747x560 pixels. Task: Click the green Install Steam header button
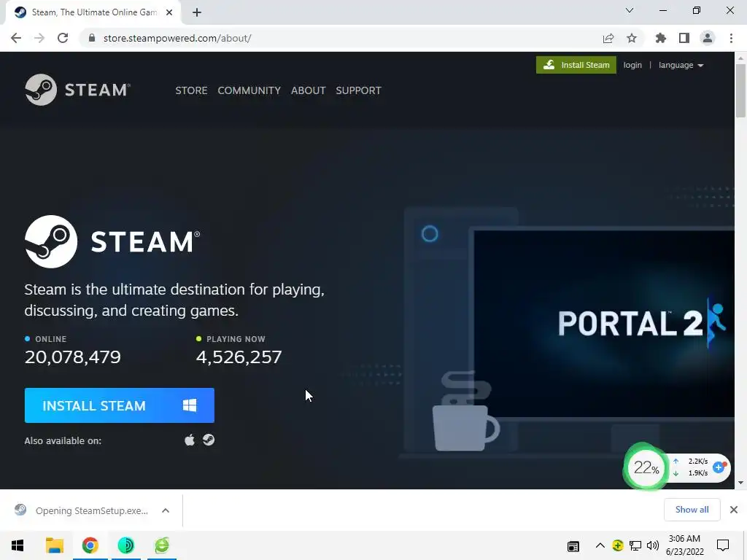[576, 65]
